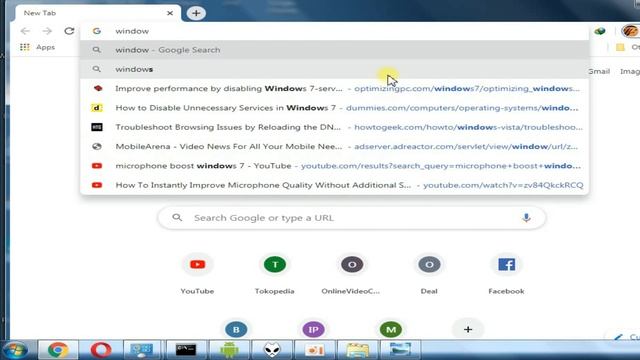Close the New Tab tab
Screen dimensions: 640x360
[170, 13]
